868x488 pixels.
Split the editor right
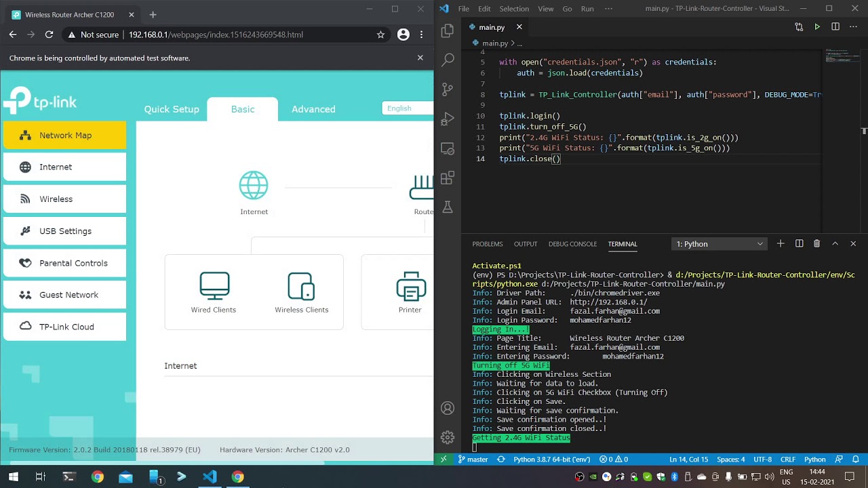coord(835,27)
